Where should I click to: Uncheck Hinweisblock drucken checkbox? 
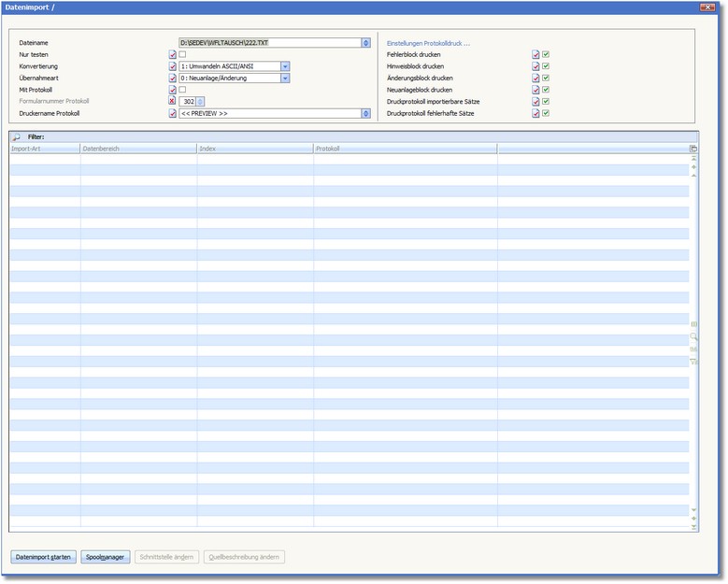tap(546, 66)
